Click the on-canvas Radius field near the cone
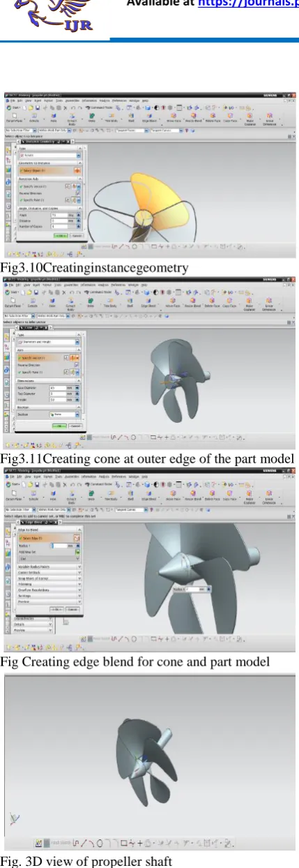 [x=191, y=590]
